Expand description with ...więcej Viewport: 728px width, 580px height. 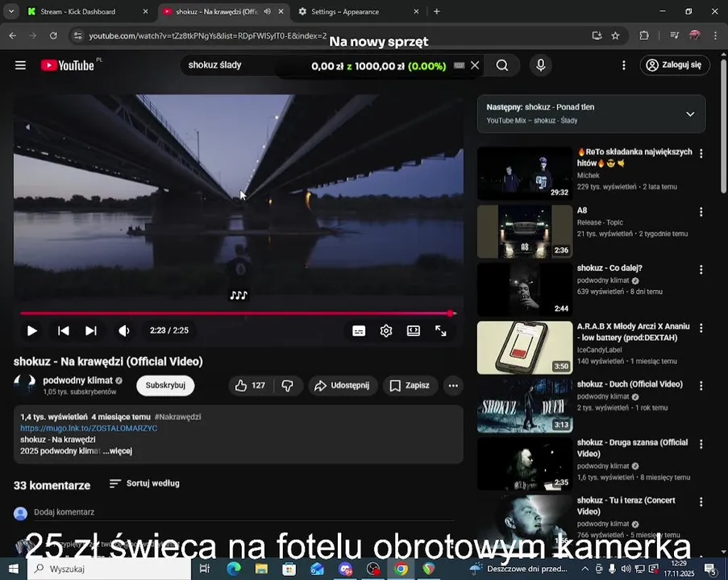pos(118,451)
